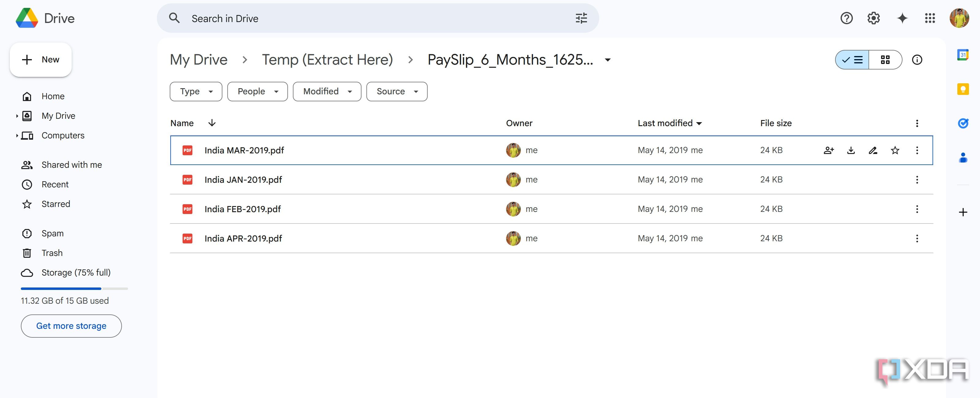This screenshot has width=980, height=398.
Task: Open Google apps grid launcher
Action: [x=930, y=18]
